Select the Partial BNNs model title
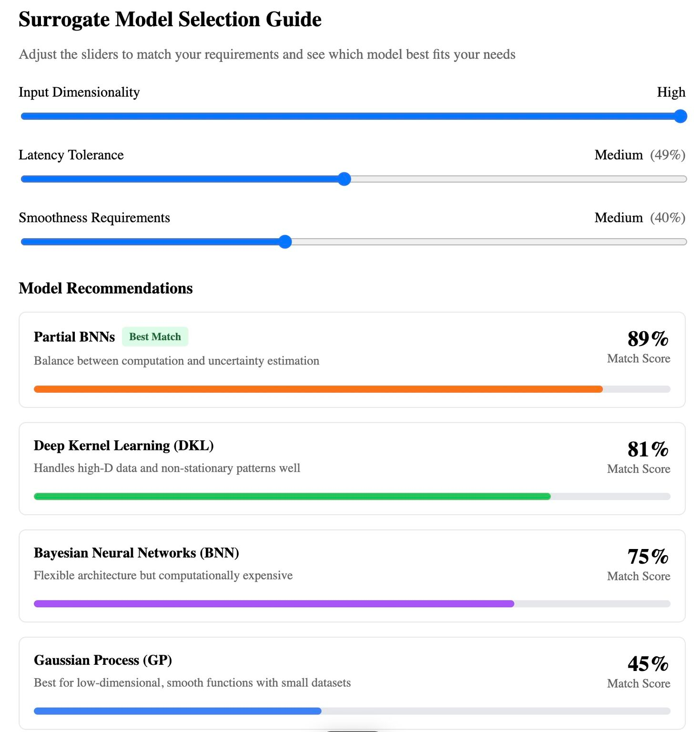This screenshot has height=732, width=700. coord(74,337)
